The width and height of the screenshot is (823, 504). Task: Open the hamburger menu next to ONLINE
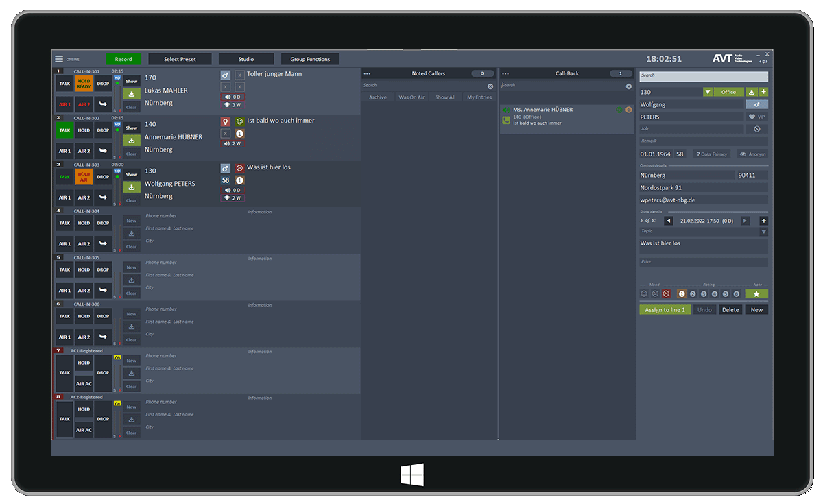pos(59,59)
